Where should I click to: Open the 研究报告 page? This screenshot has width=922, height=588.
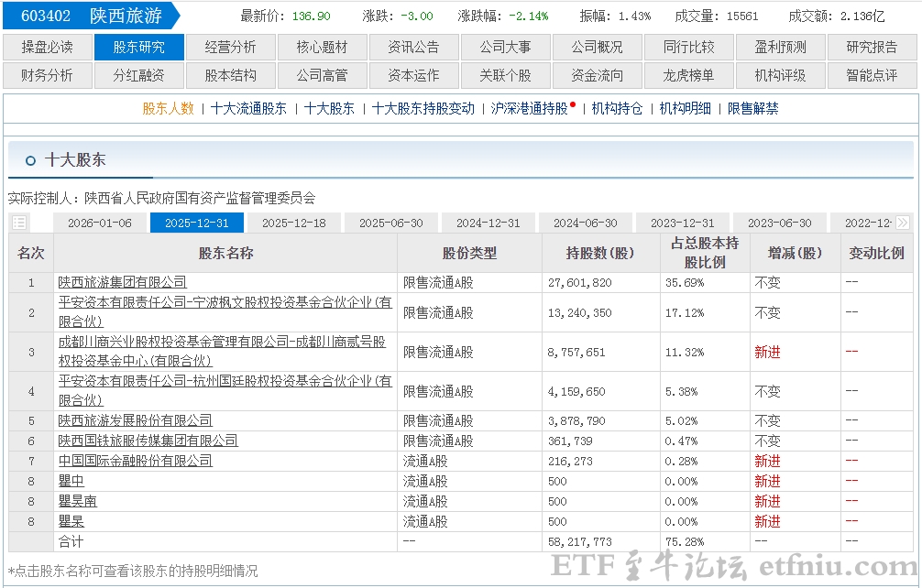872,47
